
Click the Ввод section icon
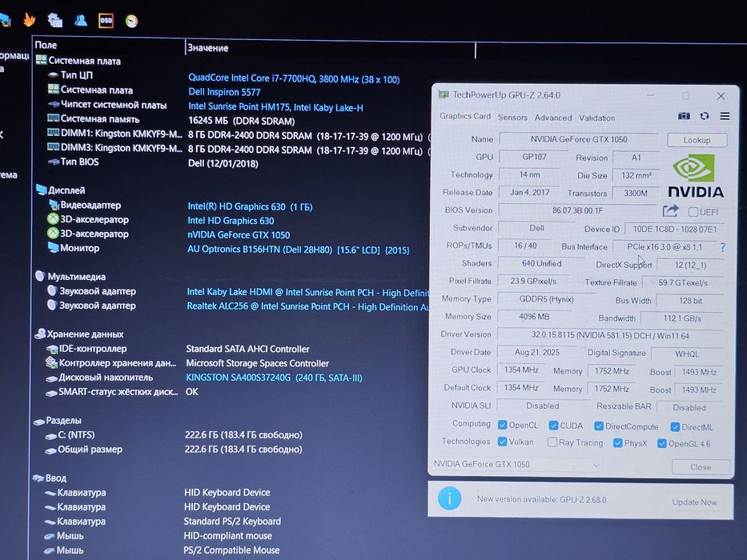point(38,478)
